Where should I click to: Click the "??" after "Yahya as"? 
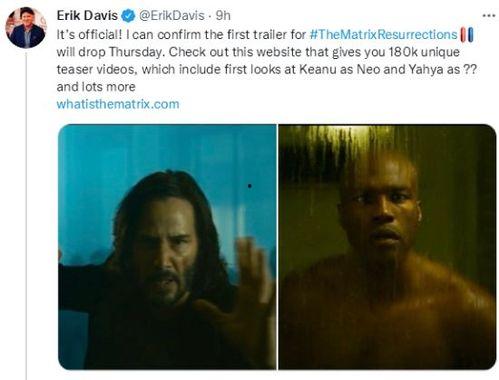(471, 69)
